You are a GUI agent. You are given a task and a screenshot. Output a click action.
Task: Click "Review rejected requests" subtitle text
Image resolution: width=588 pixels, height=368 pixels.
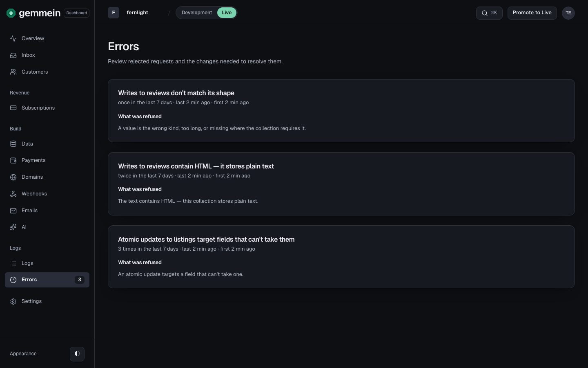(195, 62)
